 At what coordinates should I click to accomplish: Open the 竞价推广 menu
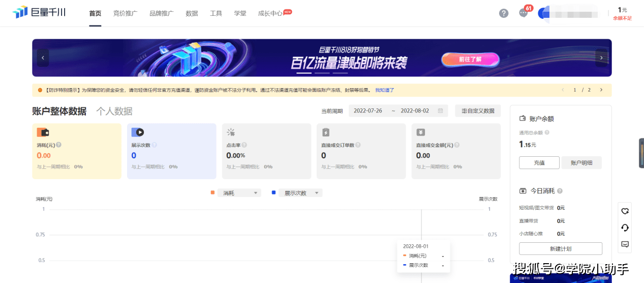[x=125, y=13]
